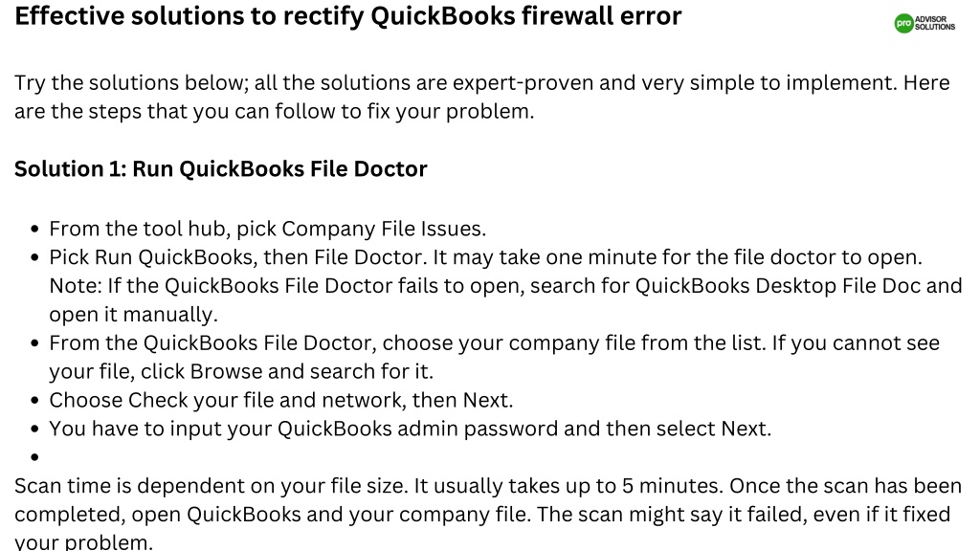Select the 'You have to input your QuickBooks admin password' bullet

pos(411,429)
